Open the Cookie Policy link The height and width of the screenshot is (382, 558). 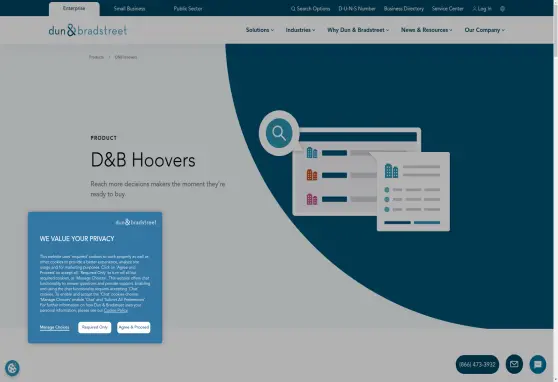tap(116, 310)
